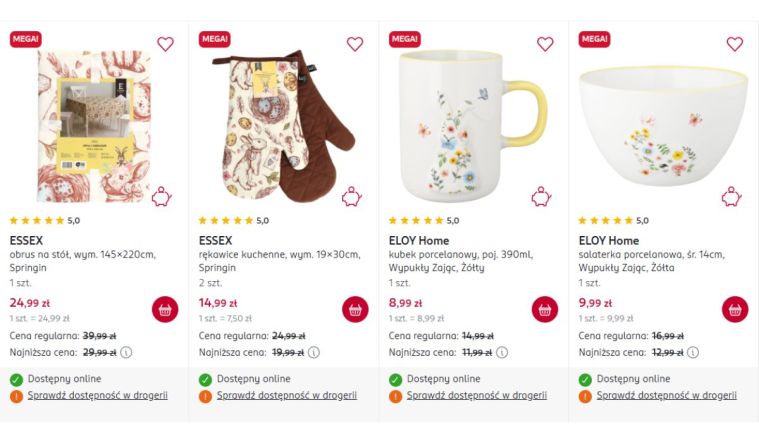Click piggy bank icon on tablecloth
This screenshot has height=443, width=759.
162,196
